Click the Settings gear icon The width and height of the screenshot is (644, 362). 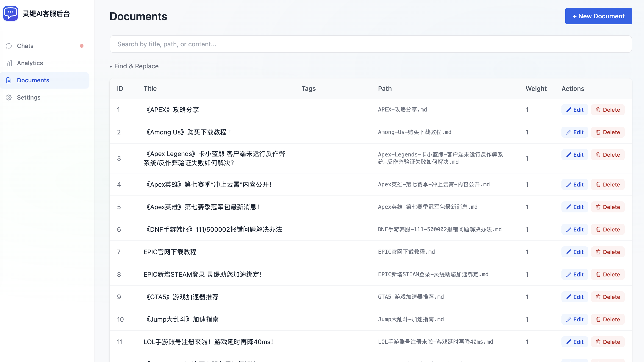click(x=9, y=97)
